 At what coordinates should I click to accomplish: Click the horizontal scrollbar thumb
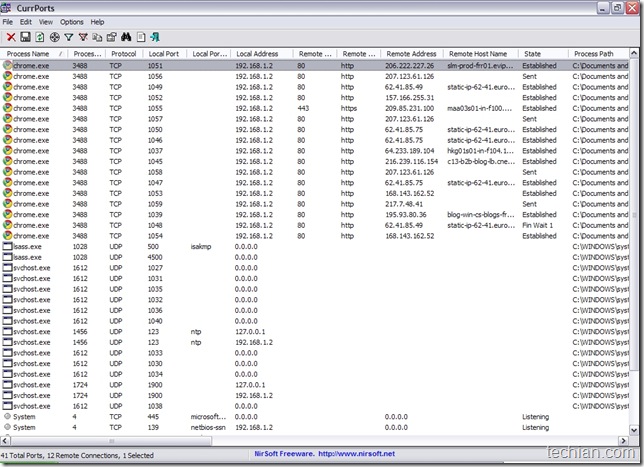[111, 441]
